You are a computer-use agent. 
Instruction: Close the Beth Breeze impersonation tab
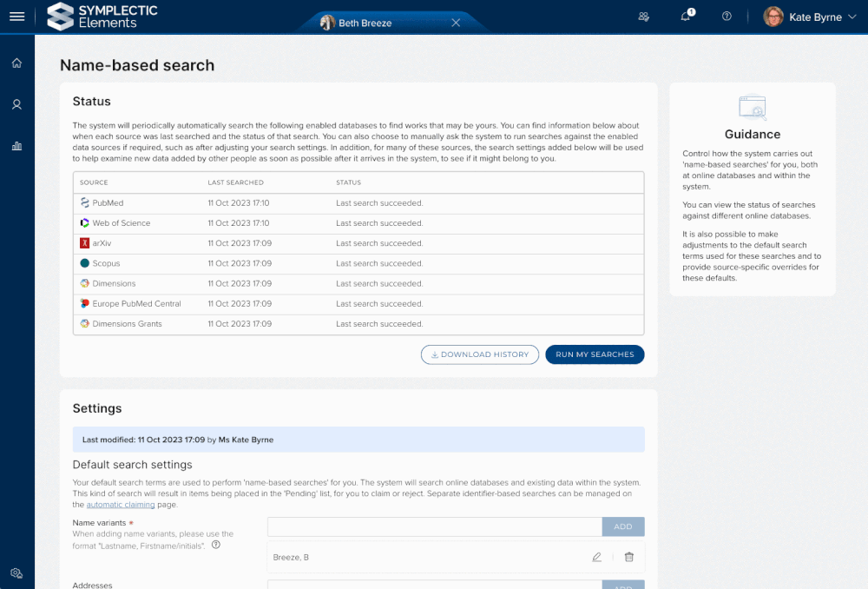tap(456, 23)
